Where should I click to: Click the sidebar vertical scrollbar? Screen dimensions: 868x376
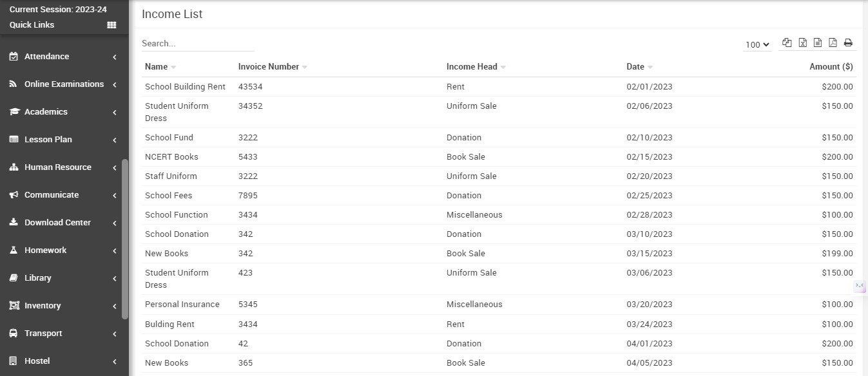[125, 238]
